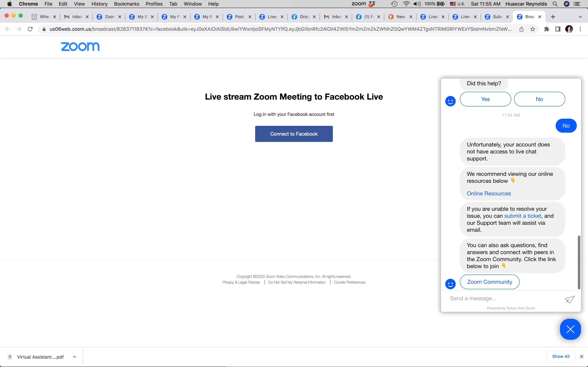
Task: Open Chrome three-dot menu
Action: (x=580, y=29)
